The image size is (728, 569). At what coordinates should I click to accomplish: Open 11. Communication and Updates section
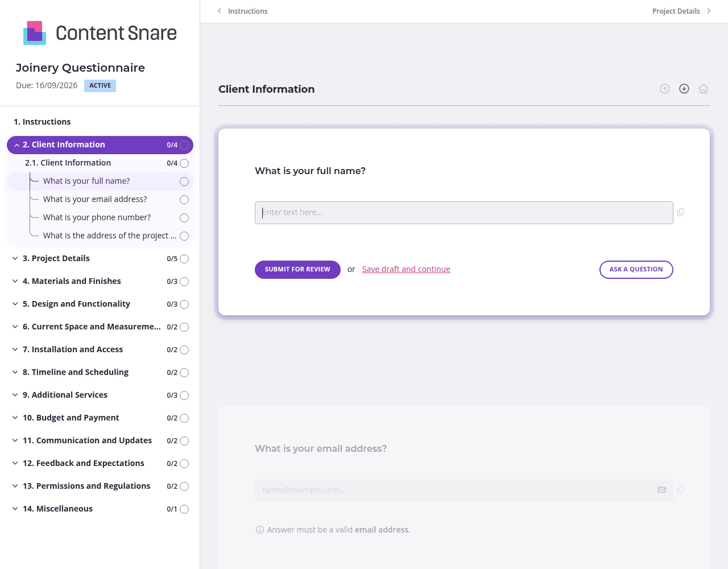87,440
